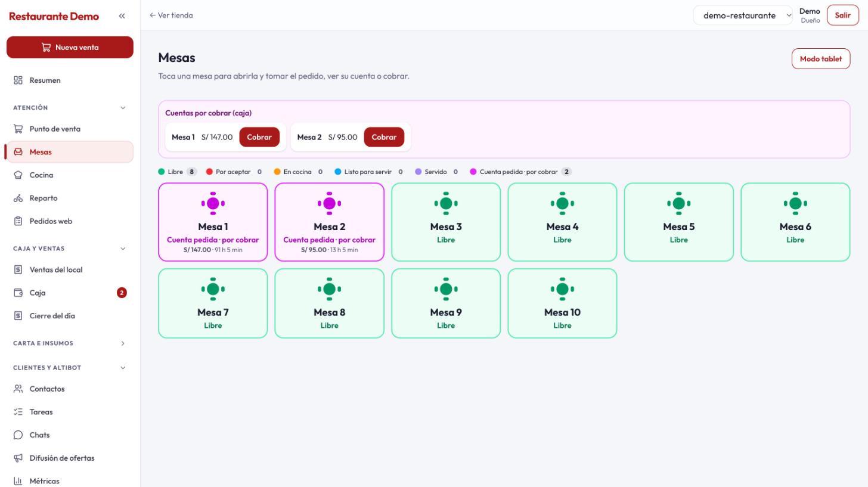Click the Caja wallet icon
Image resolution: width=868 pixels, height=487 pixels.
click(18, 293)
